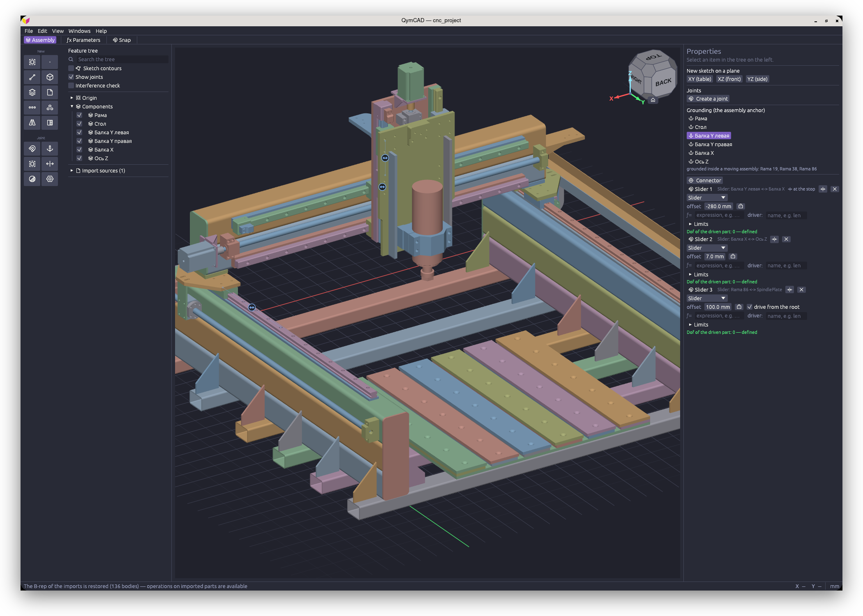
Task: Toggle the visibility checkbox for Стол
Action: [79, 124]
